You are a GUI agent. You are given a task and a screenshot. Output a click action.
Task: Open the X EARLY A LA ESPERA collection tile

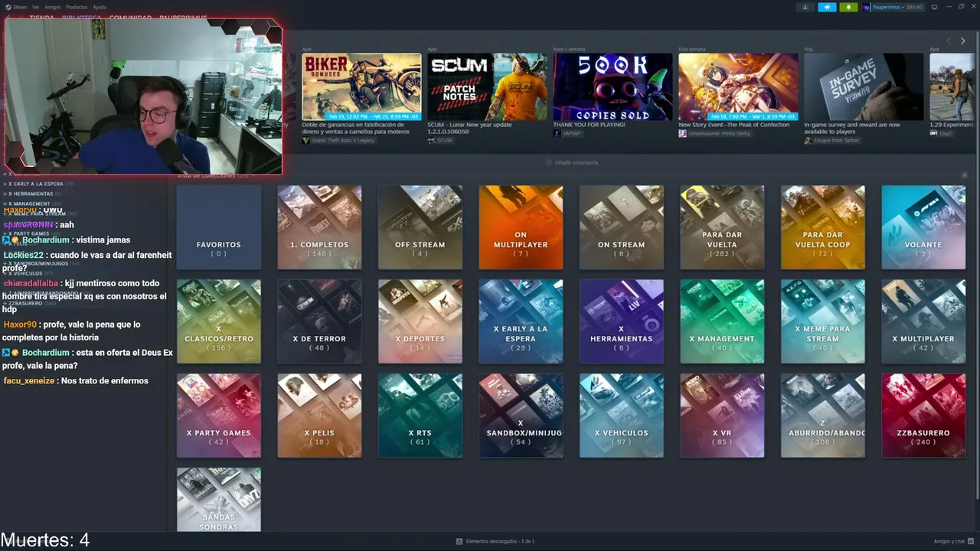[x=521, y=321]
